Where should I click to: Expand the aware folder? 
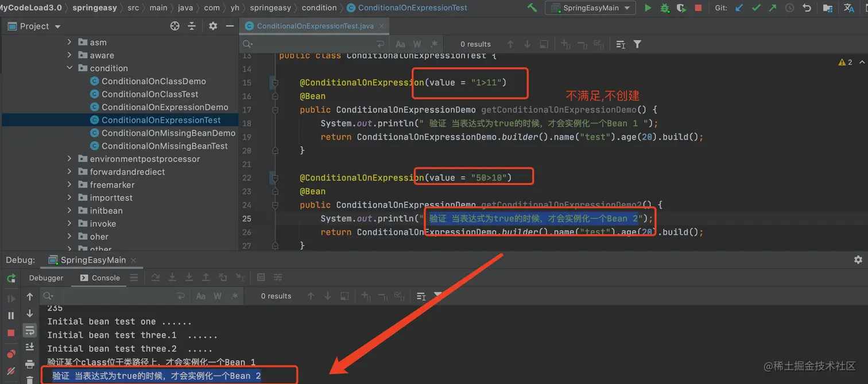point(69,55)
